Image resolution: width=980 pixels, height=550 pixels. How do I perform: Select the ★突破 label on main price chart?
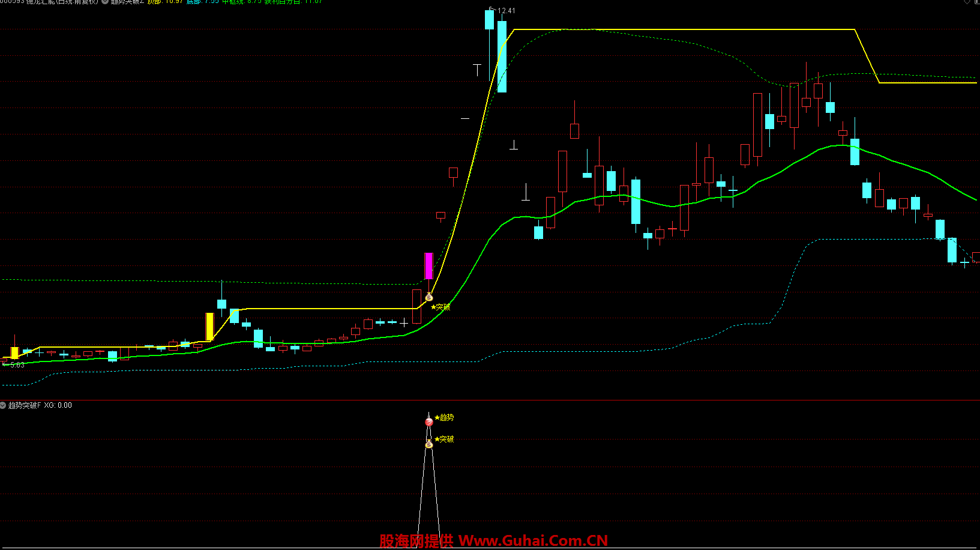[440, 307]
